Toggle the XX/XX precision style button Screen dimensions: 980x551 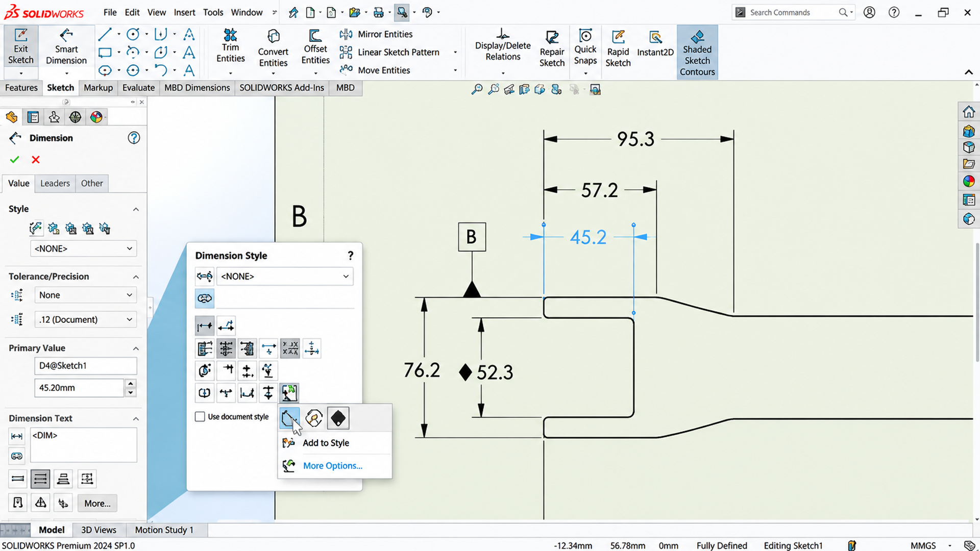(290, 348)
